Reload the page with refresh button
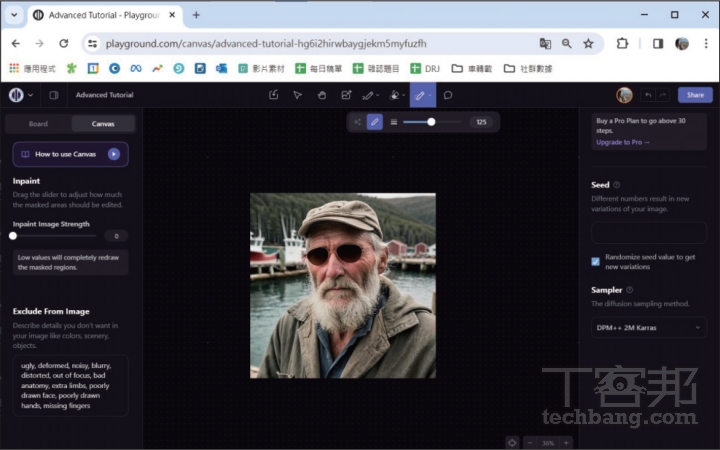 click(x=64, y=44)
